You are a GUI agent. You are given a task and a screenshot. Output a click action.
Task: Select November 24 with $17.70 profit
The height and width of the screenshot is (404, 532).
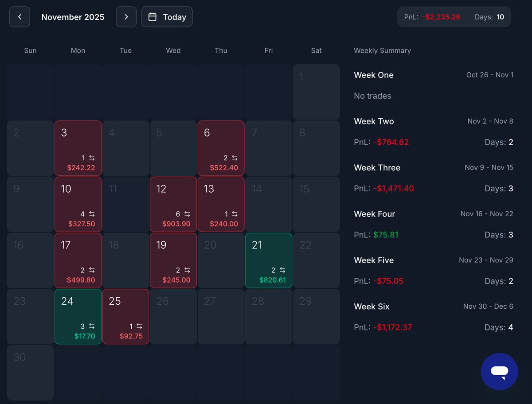coord(78,317)
